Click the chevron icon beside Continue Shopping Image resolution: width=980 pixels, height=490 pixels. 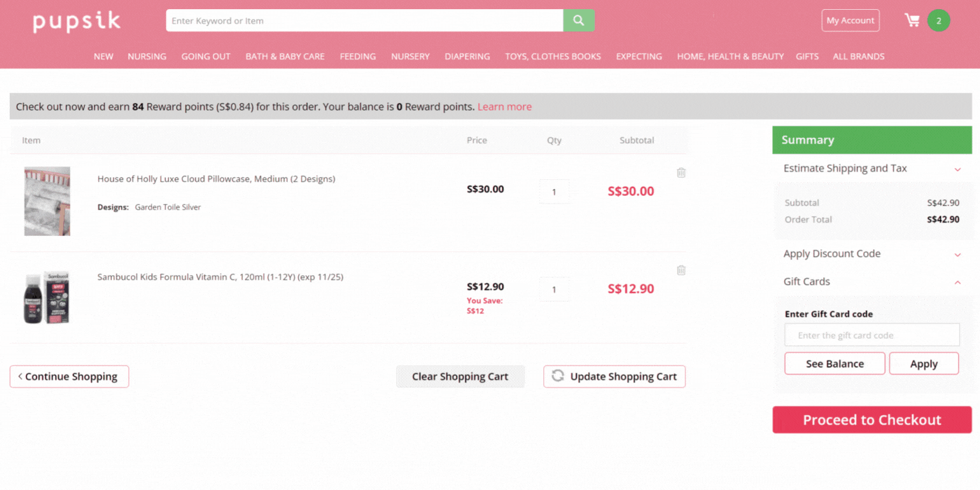click(20, 376)
